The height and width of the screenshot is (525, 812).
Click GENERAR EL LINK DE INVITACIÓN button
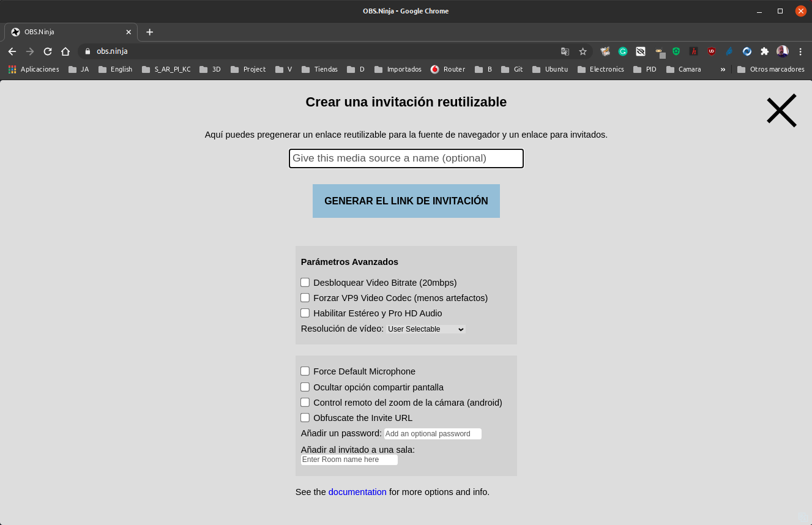[x=406, y=201]
